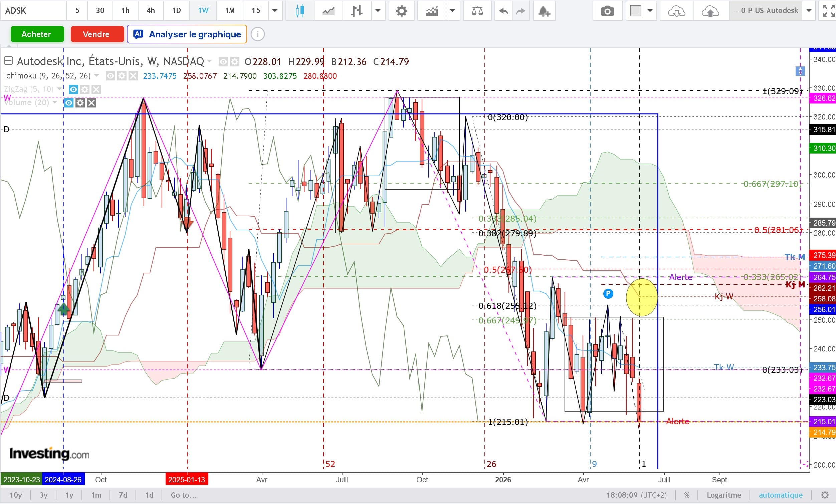Toggle Ichimoku indicator visibility eye
Screen dimensions: 836x504
(x=110, y=76)
